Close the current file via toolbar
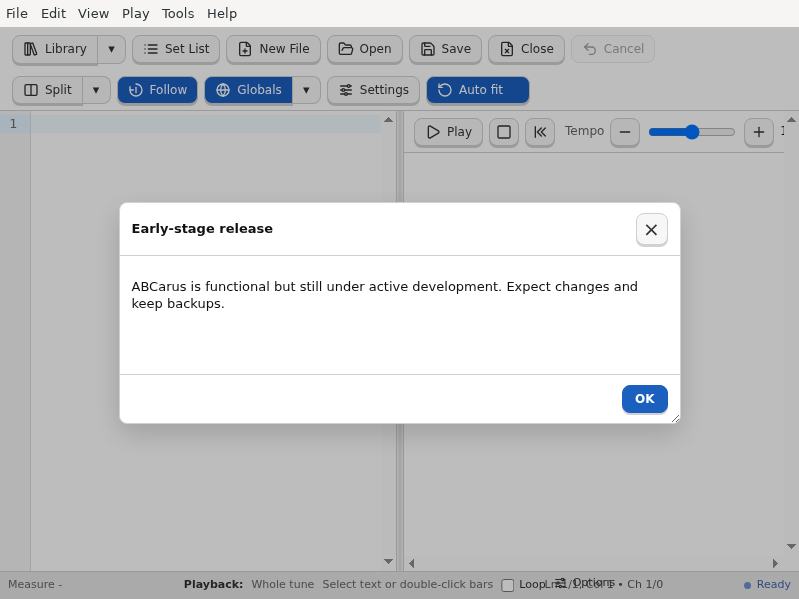The height and width of the screenshot is (599, 799). (x=526, y=49)
